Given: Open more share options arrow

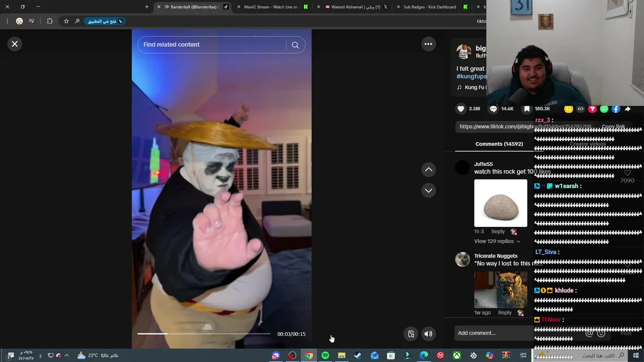Looking at the screenshot, I should click(x=628, y=109).
